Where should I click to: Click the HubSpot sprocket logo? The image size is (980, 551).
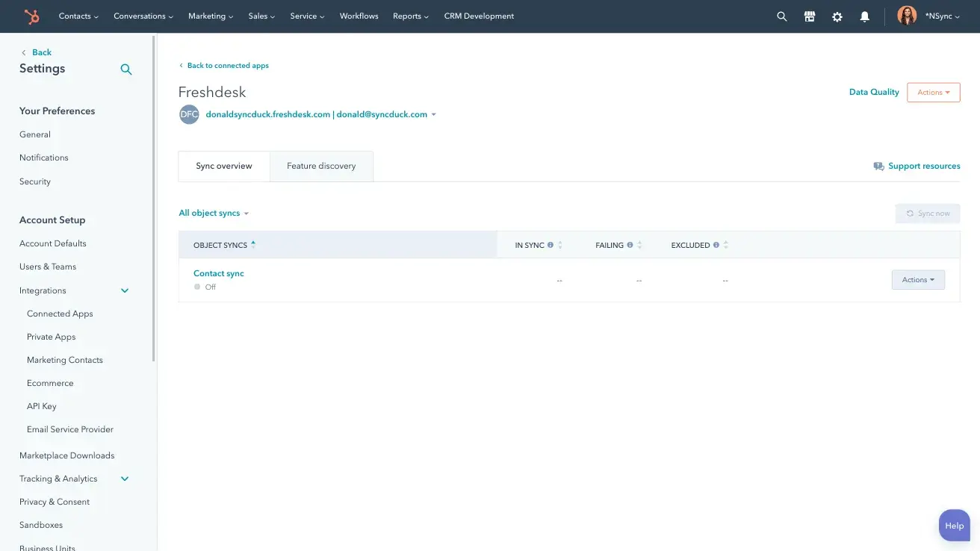point(31,16)
